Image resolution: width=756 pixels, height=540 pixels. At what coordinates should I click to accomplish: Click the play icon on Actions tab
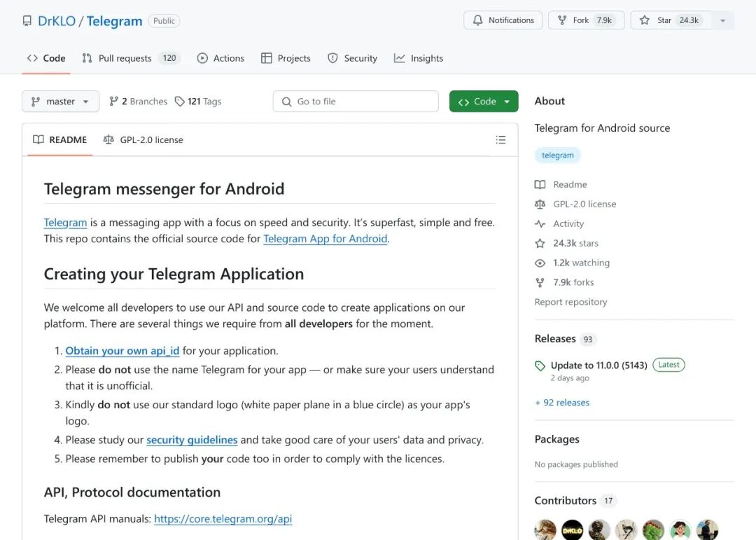202,58
